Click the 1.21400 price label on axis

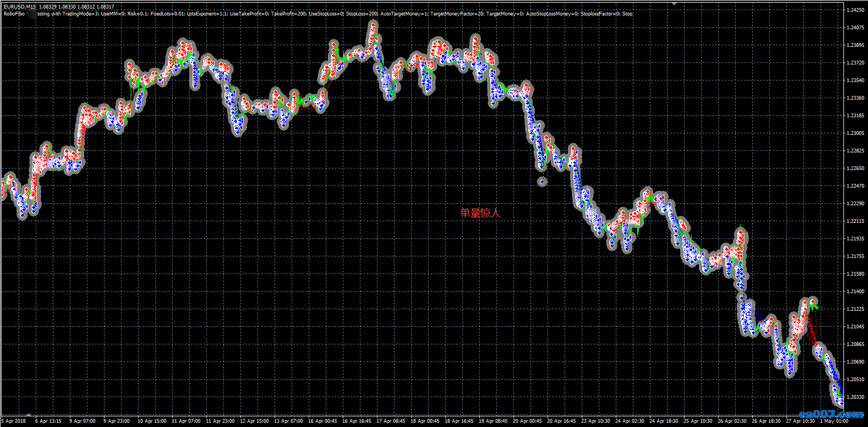pos(855,292)
